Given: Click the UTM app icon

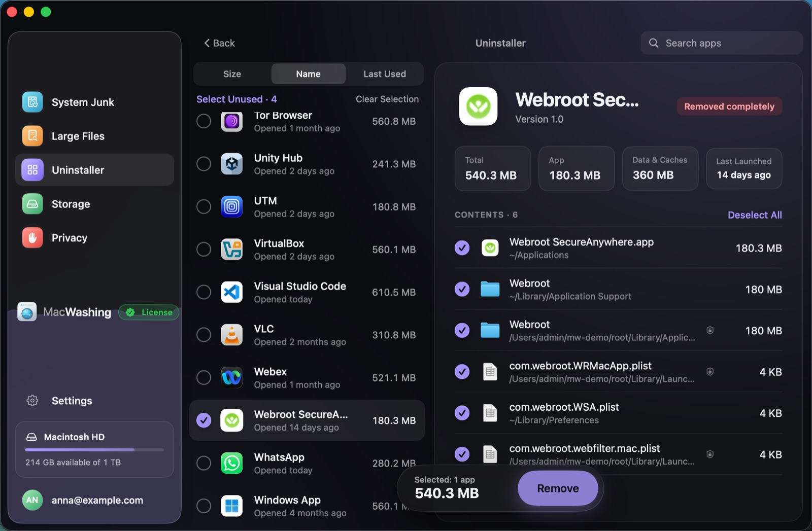Looking at the screenshot, I should coord(232,206).
